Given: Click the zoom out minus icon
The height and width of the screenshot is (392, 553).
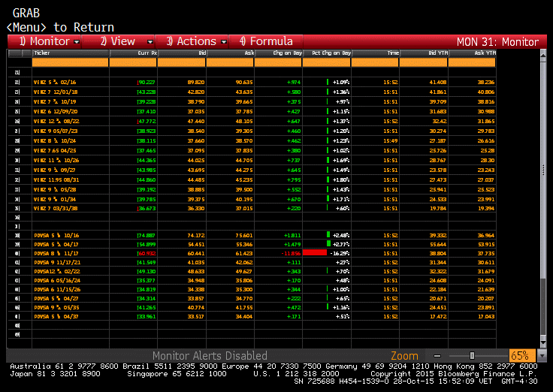Looking at the screenshot, I should [437, 355].
